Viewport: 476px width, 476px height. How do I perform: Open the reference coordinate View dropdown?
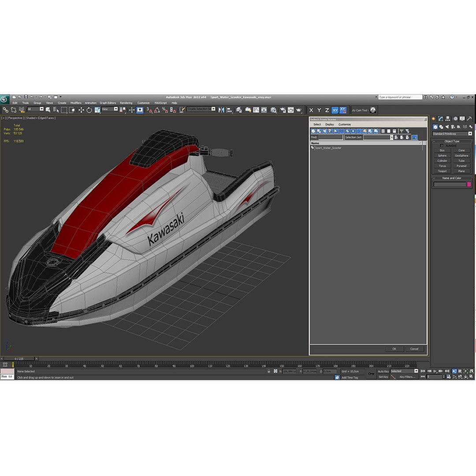[x=110, y=109]
